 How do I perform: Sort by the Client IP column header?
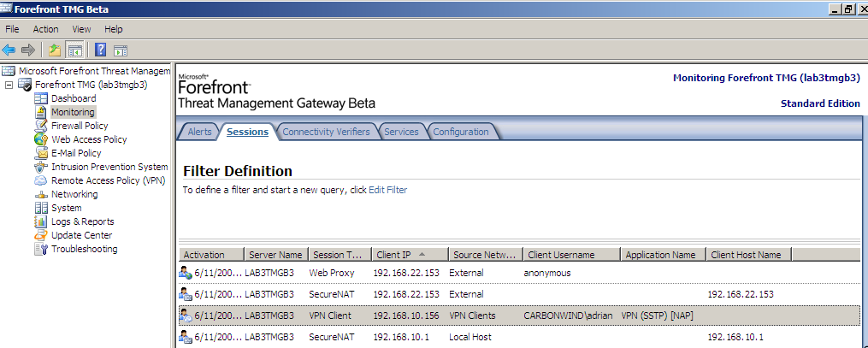coord(410,255)
